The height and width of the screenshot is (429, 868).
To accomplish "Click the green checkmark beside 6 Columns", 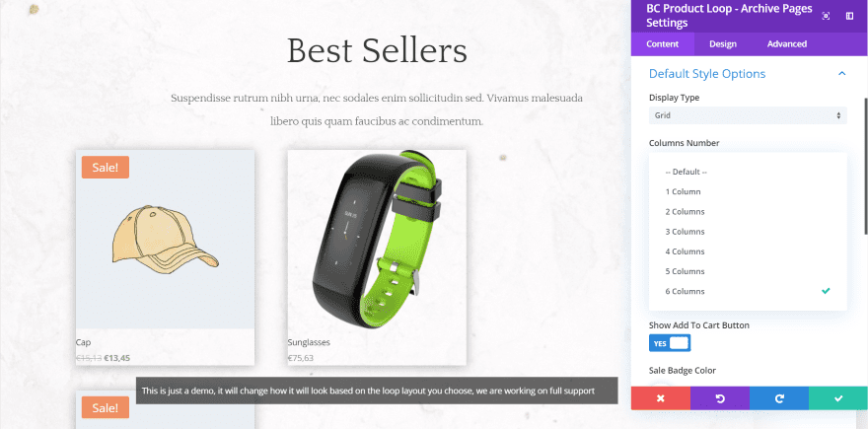I will [826, 291].
